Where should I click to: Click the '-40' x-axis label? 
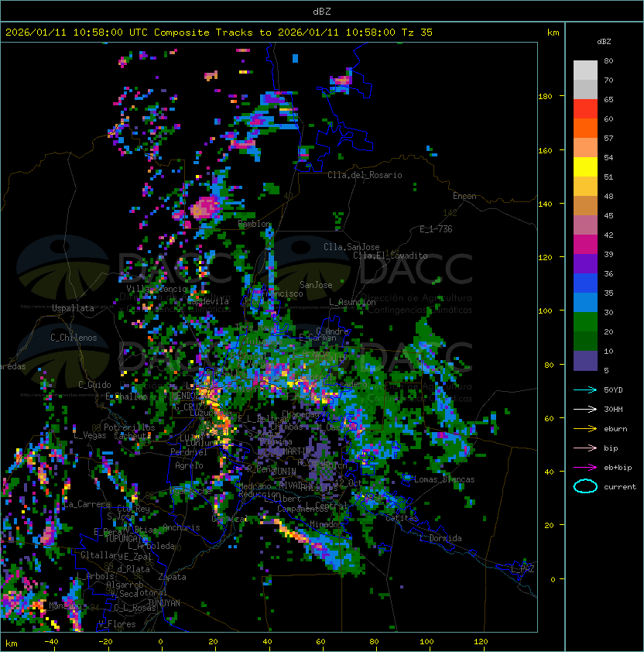tap(51, 642)
